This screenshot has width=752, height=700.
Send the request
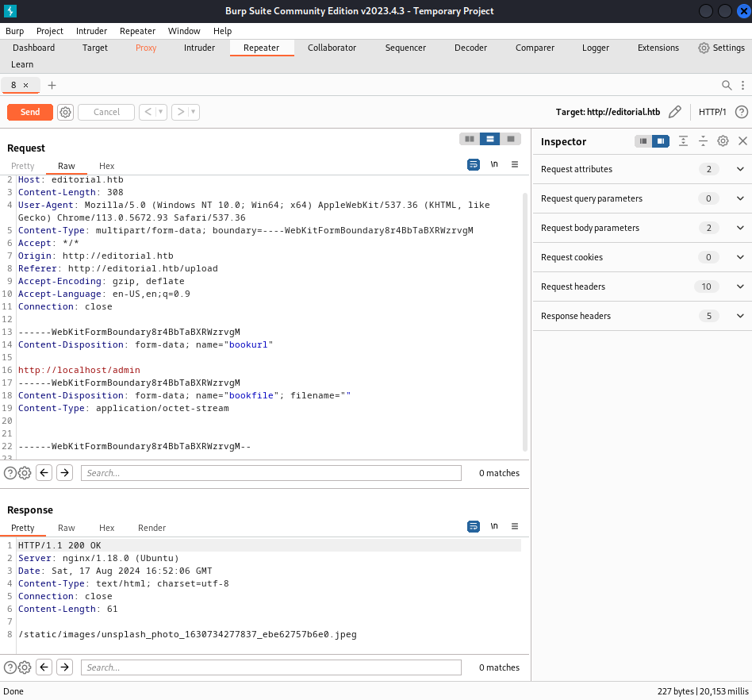(x=29, y=112)
